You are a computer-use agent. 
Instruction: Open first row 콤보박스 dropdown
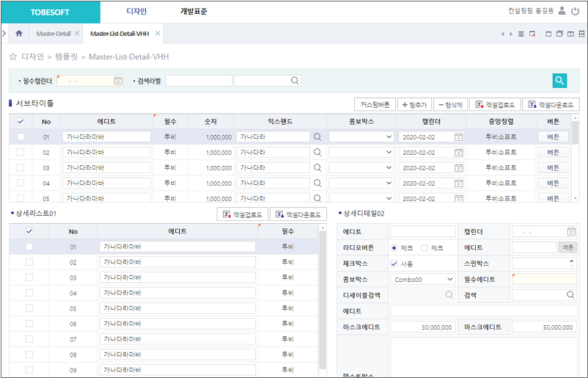point(389,137)
